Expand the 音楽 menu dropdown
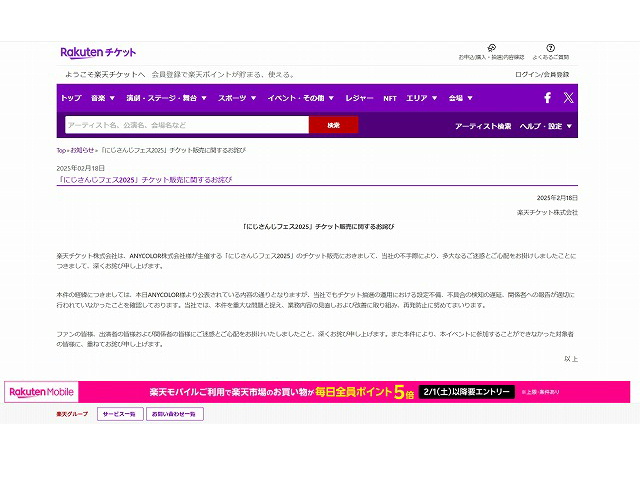Image resolution: width=640 pixels, height=480 pixels. click(103, 98)
